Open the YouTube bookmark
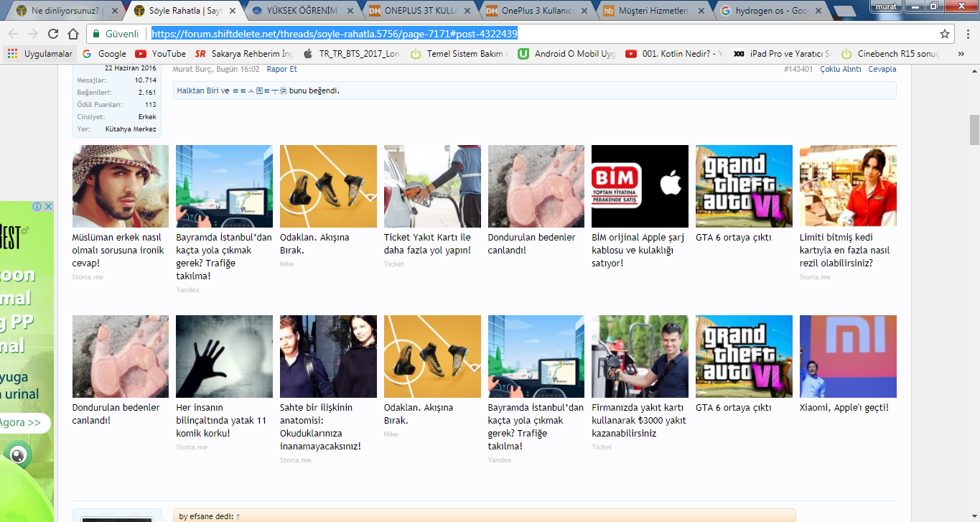The height and width of the screenshot is (522, 980). pos(160,53)
